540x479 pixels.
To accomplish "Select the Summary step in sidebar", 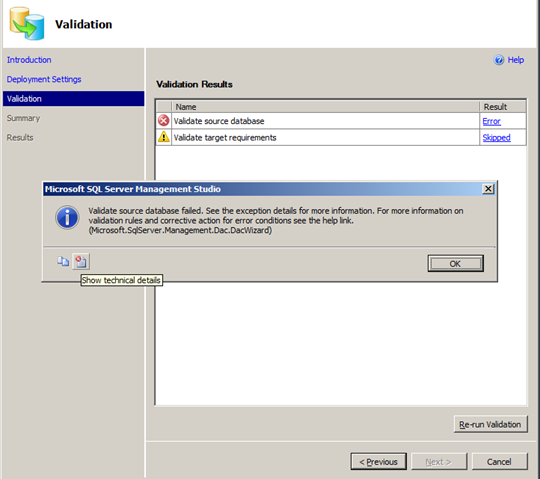I will (x=23, y=118).
